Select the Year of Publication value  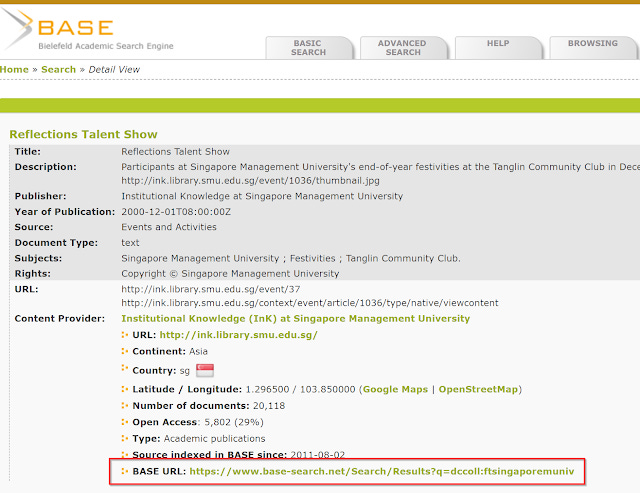176,212
